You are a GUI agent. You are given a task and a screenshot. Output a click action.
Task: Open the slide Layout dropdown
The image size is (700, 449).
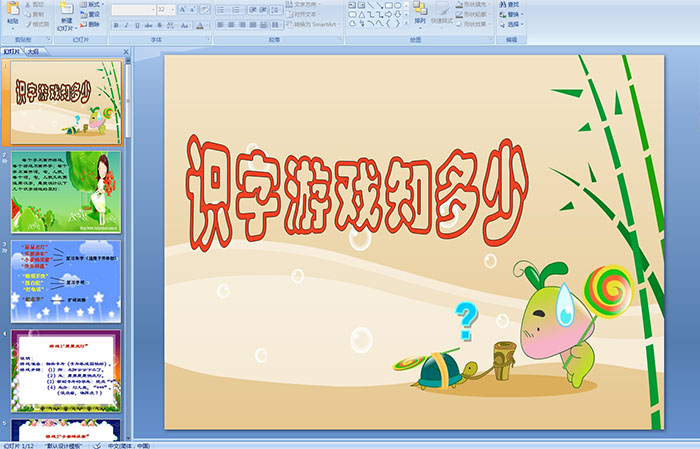pos(92,4)
